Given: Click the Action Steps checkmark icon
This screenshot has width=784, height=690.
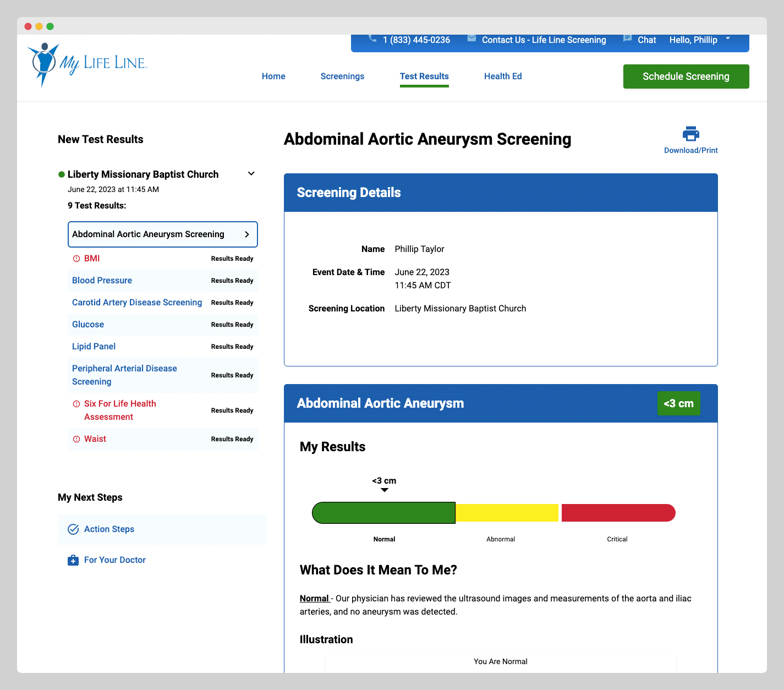Looking at the screenshot, I should click(73, 529).
